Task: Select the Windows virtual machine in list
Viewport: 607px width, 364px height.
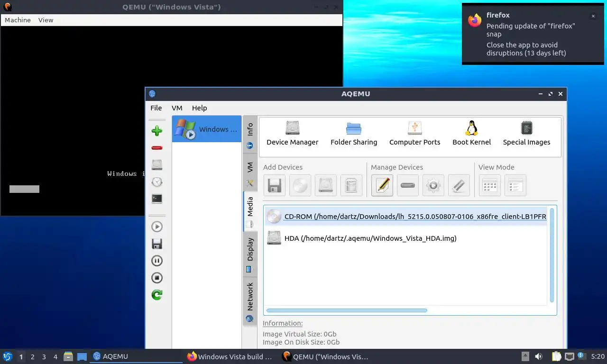Action: 207,129
